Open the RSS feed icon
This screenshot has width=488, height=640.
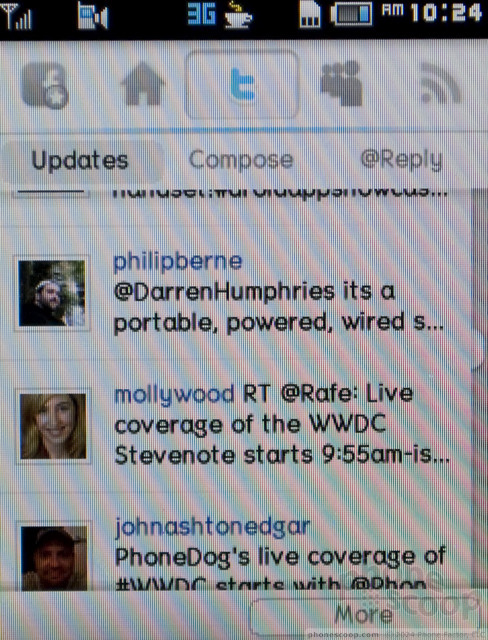[441, 83]
